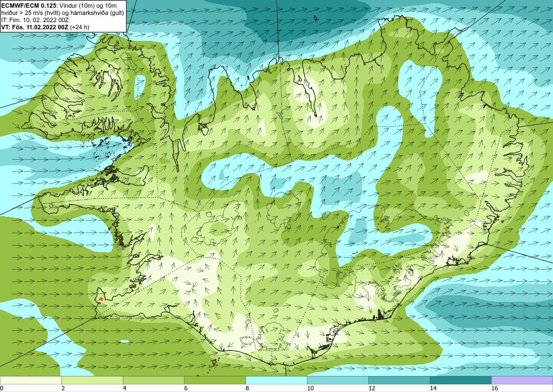
Task: Click the scale label "10"
Action: click(310, 388)
